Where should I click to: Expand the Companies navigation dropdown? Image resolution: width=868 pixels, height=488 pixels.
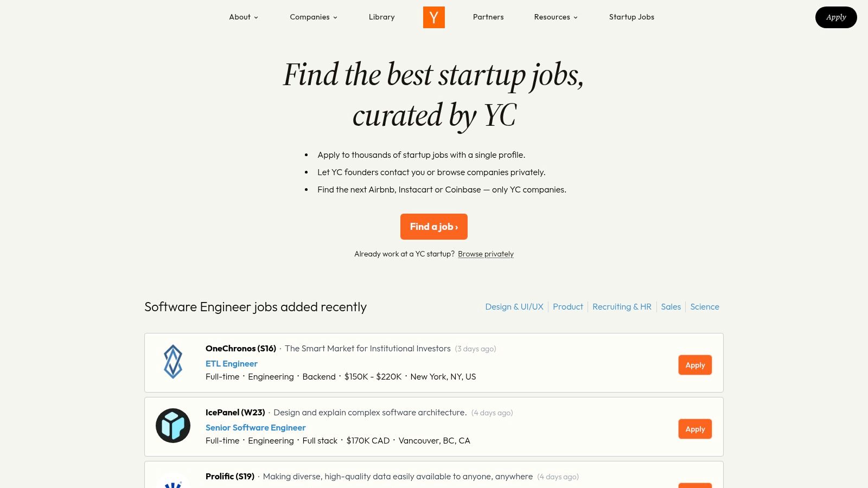pos(313,17)
